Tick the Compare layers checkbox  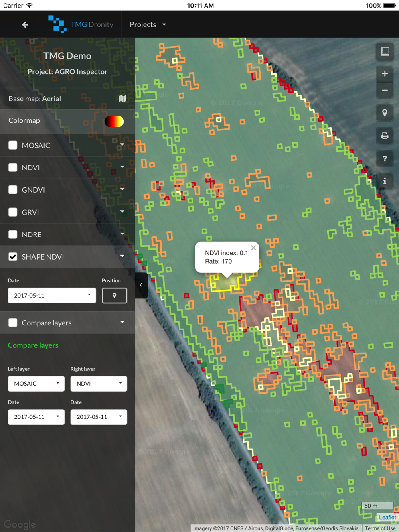[13, 323]
